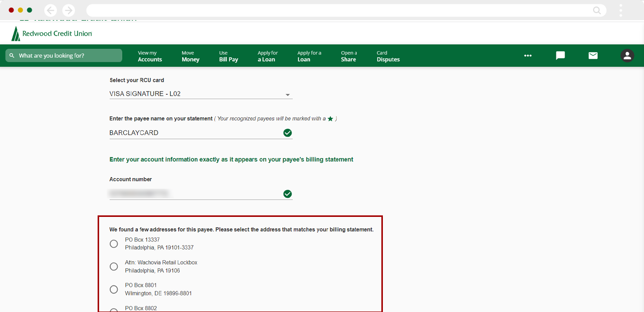Open Move Money menu
This screenshot has width=644, height=312.
[191, 56]
